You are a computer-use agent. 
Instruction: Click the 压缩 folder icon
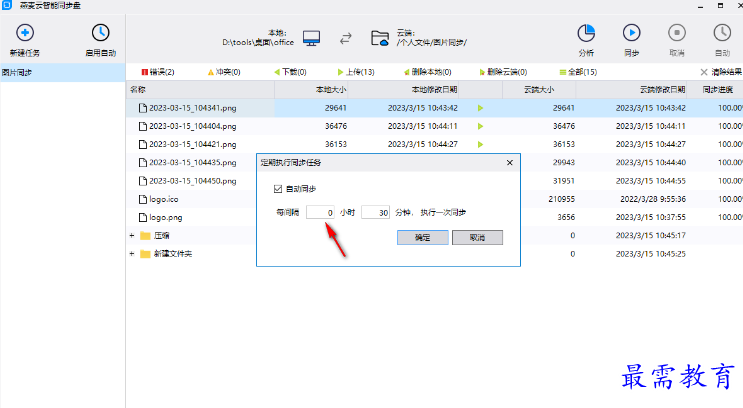145,236
